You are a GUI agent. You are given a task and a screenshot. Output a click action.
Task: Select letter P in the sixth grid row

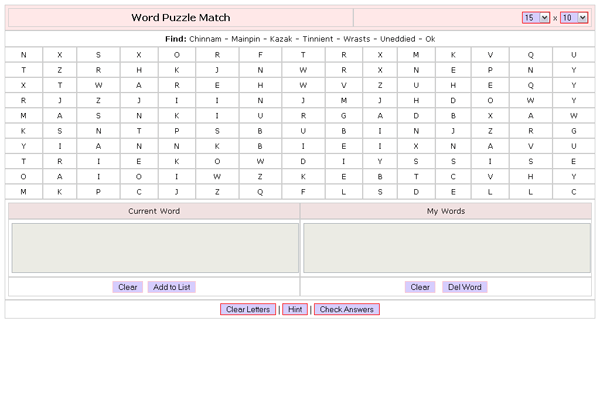(x=176, y=131)
